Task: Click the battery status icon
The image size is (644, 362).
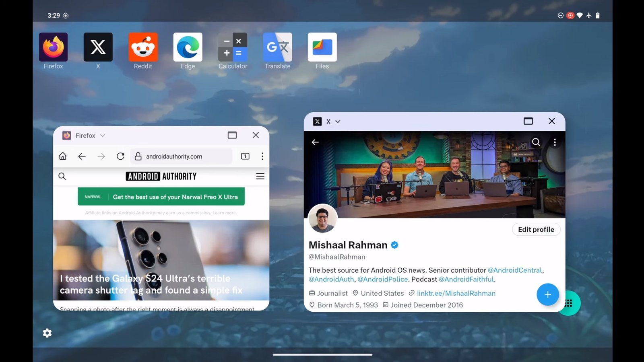Action: coord(598,15)
